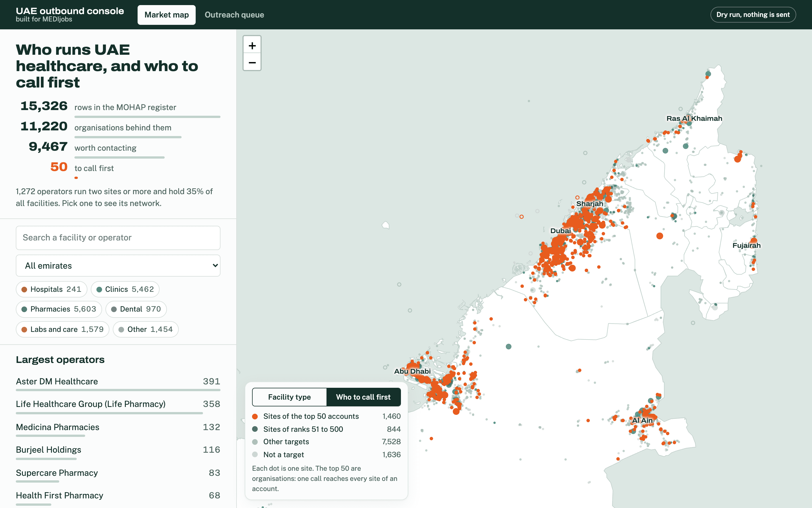Toggle the Other filter chip
812x508 pixels.
click(145, 329)
